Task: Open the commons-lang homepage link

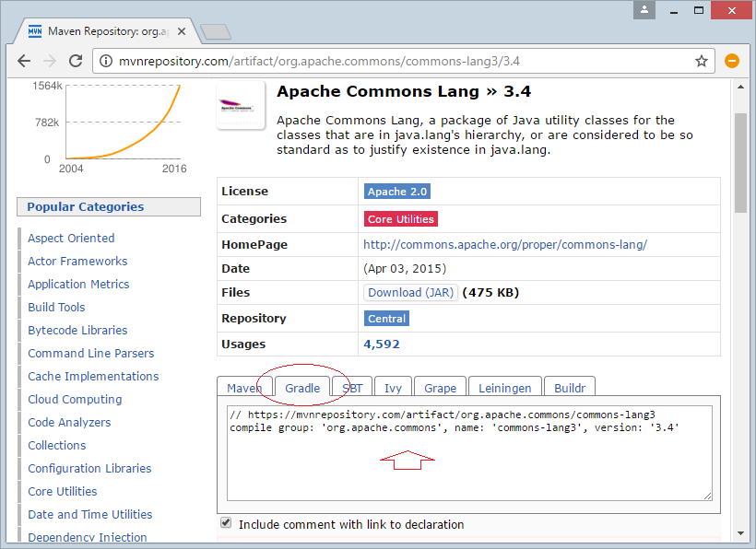Action: (505, 245)
